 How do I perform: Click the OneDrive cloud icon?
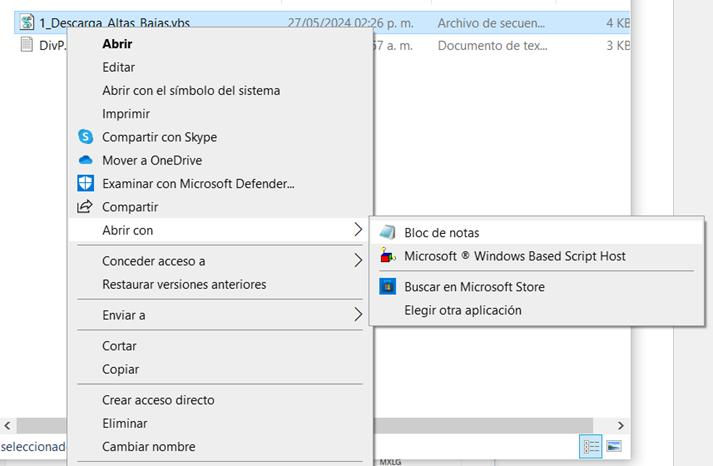[85, 160]
